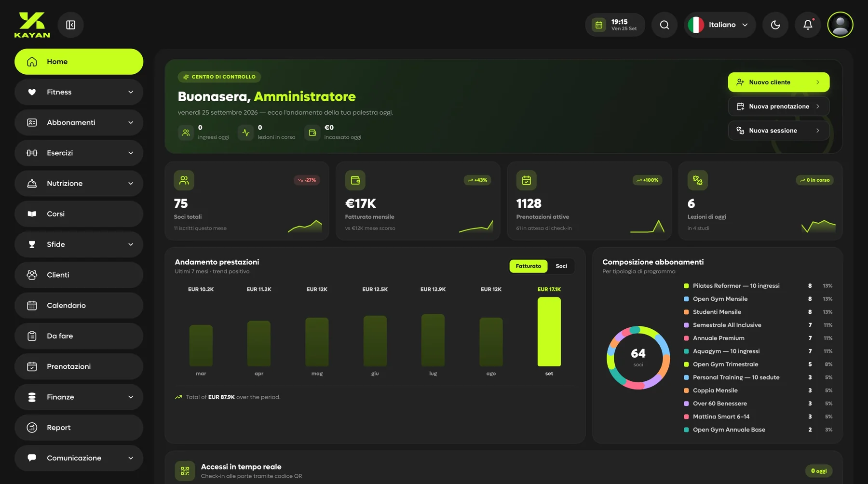Click the bright green set revenue bar
This screenshot has height=484, width=868.
coord(549,332)
